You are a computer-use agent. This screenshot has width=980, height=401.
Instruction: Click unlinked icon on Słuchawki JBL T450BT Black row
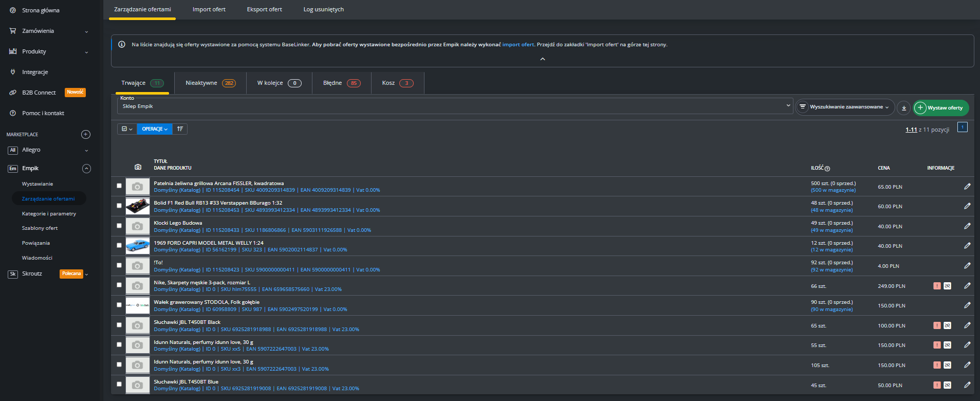coord(947,325)
